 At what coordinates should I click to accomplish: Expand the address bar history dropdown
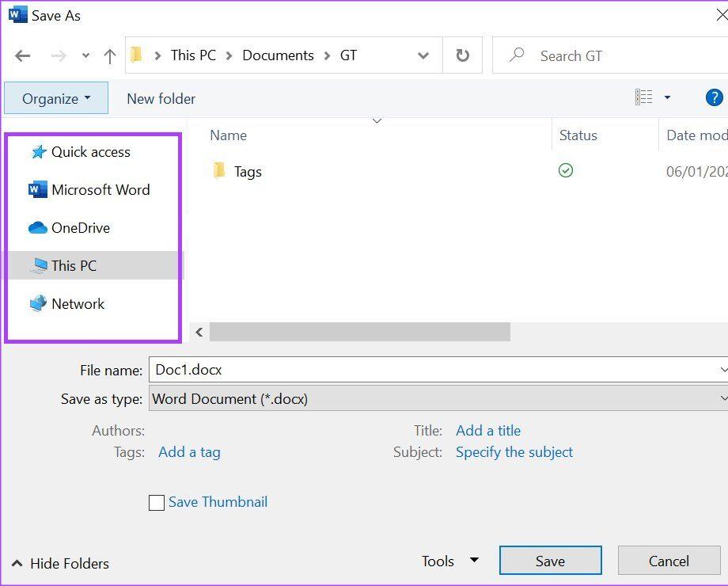(423, 55)
